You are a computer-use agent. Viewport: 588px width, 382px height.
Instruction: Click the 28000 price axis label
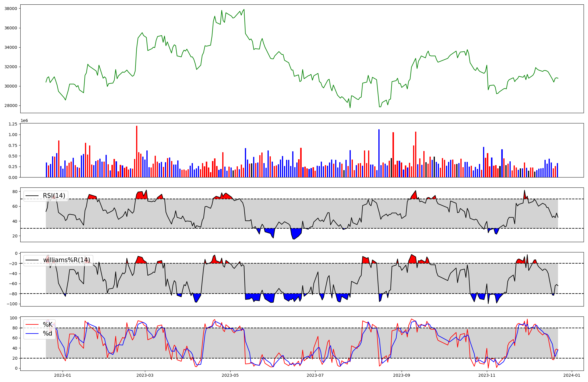click(11, 106)
